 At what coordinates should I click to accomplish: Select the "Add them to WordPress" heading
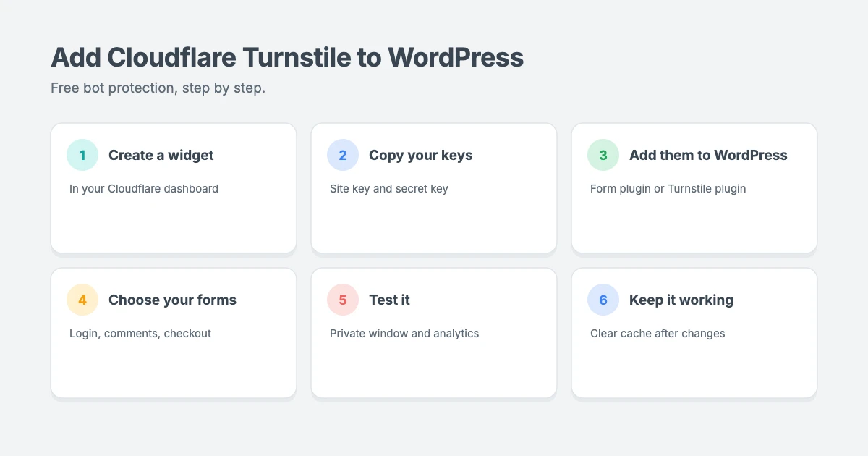click(708, 155)
